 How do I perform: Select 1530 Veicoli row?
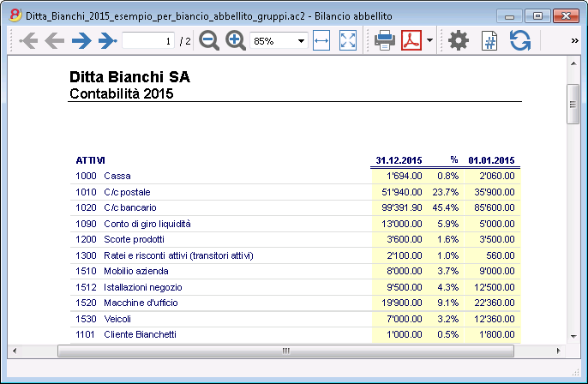pos(295,319)
